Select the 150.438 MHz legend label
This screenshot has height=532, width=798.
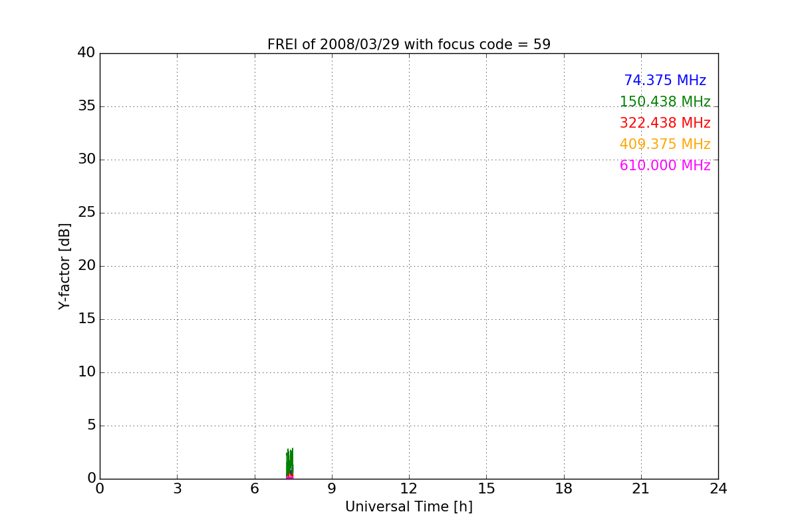pos(665,102)
